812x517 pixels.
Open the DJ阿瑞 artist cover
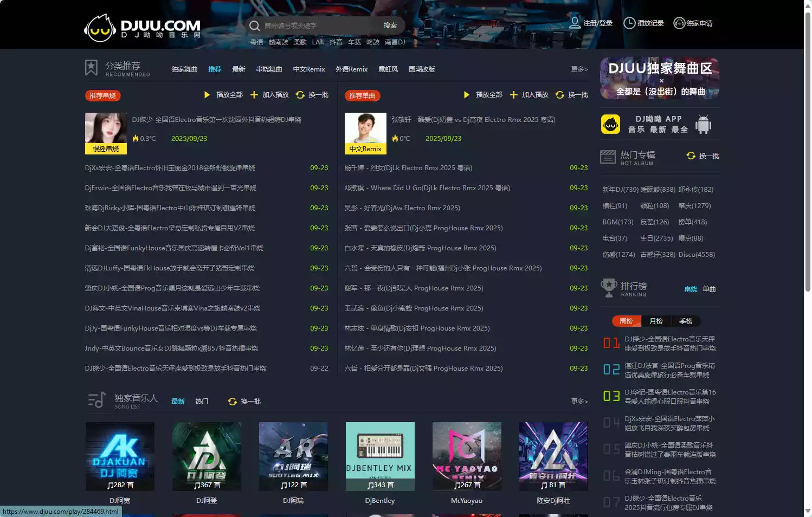[293, 457]
